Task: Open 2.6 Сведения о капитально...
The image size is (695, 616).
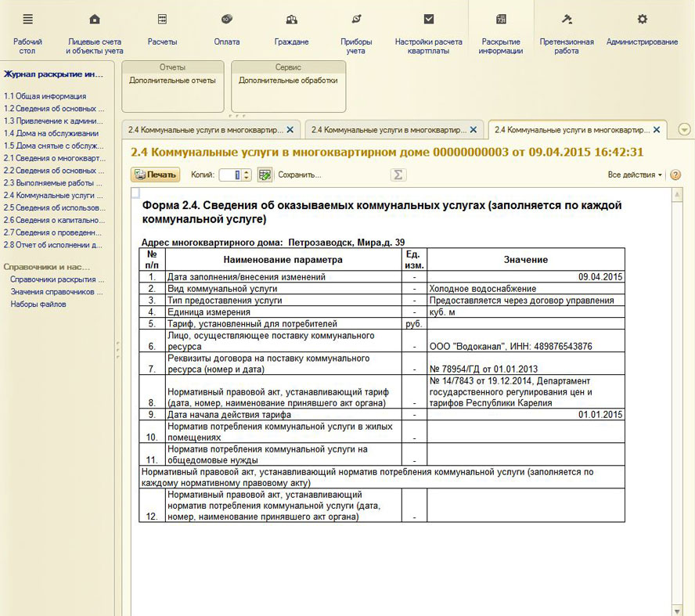Action: click(x=54, y=220)
